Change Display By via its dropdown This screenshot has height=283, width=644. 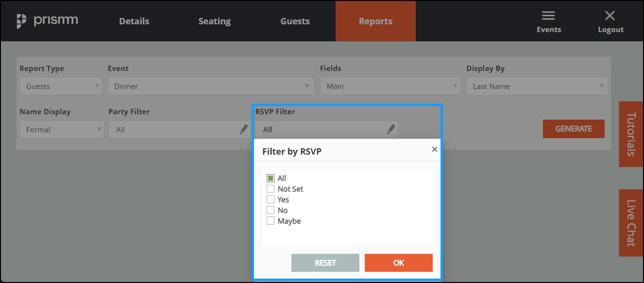click(537, 86)
